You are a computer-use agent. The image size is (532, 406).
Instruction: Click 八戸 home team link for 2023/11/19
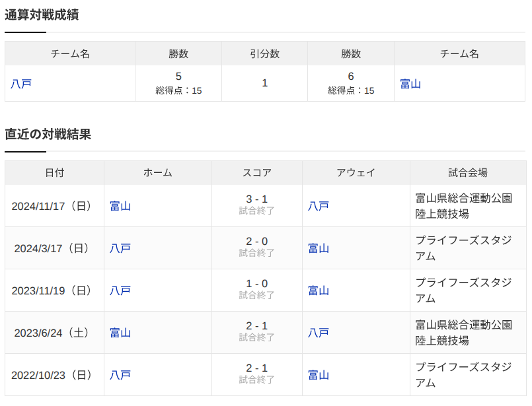pos(120,290)
